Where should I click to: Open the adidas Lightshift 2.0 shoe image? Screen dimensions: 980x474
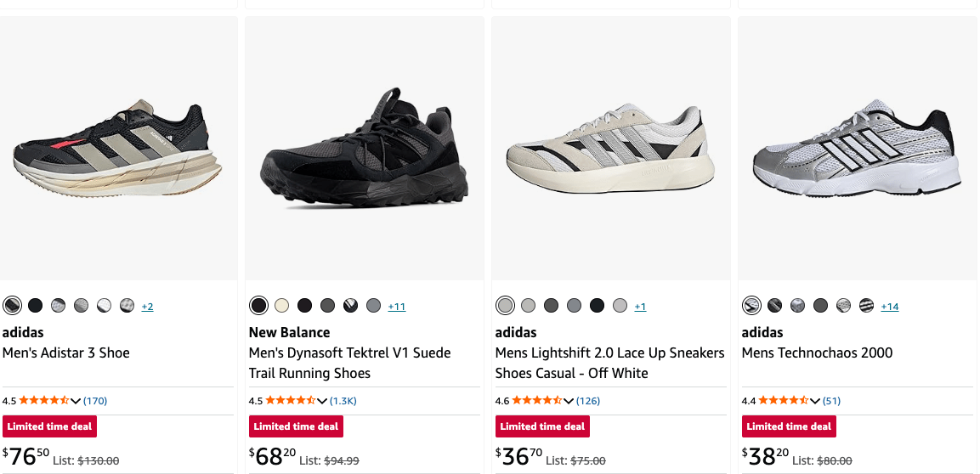(610, 150)
